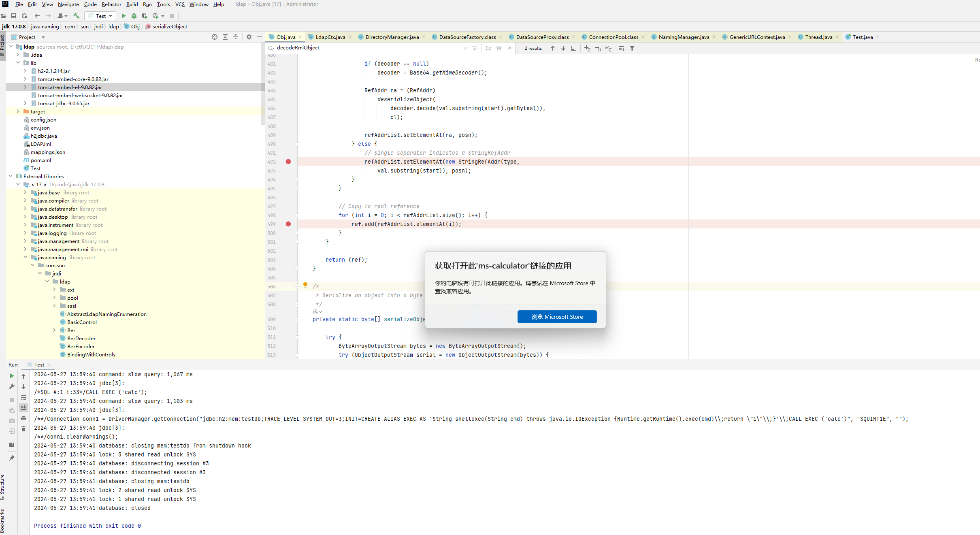
Task: Open Project panel gear options
Action: pos(249,37)
